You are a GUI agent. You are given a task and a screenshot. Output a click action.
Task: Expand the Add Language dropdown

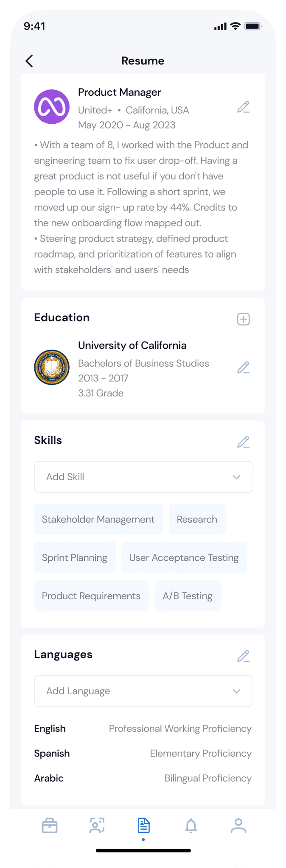coord(143,691)
